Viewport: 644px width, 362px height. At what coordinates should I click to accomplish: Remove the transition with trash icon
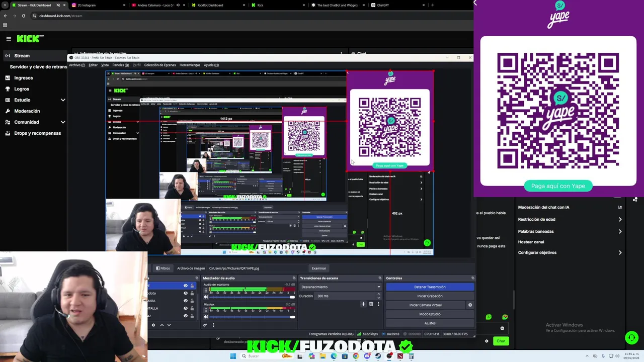pyautogui.click(x=371, y=304)
